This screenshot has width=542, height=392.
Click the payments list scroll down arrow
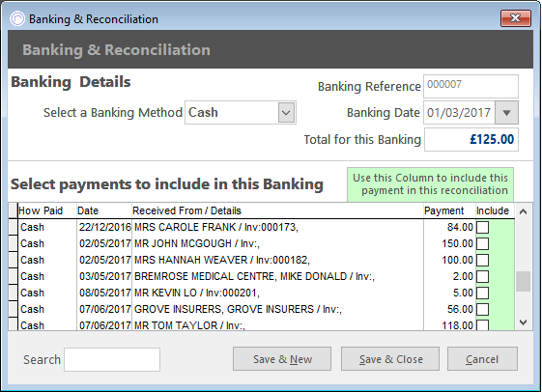524,322
